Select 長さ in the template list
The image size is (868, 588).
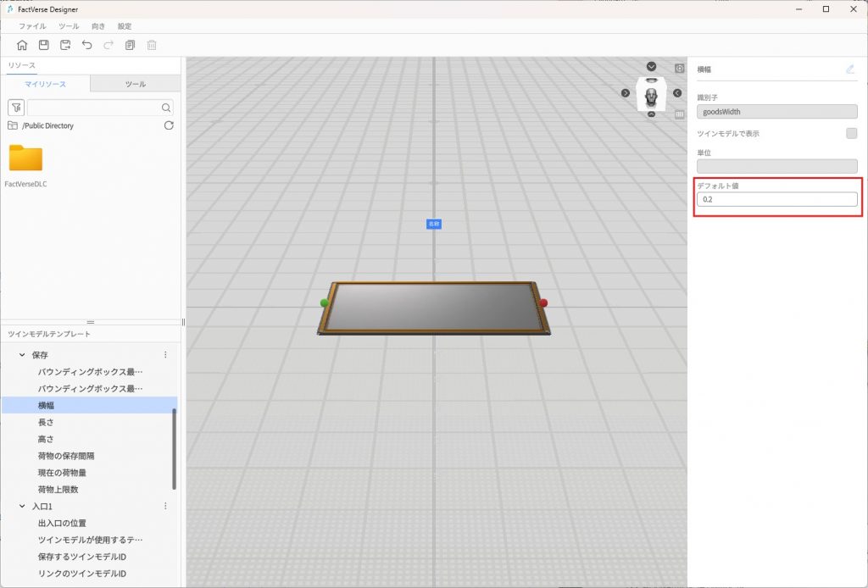coord(46,422)
